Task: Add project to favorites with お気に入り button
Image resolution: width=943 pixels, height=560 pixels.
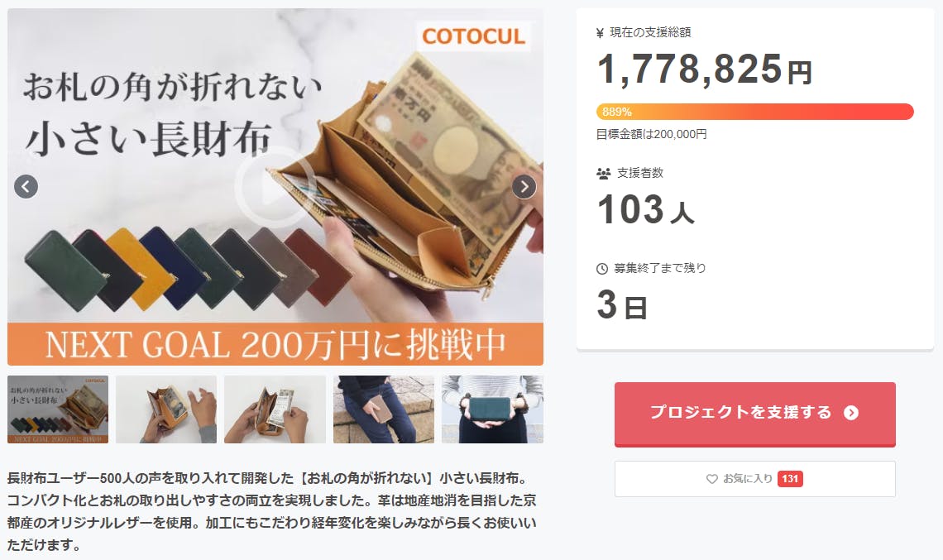Action: point(754,479)
